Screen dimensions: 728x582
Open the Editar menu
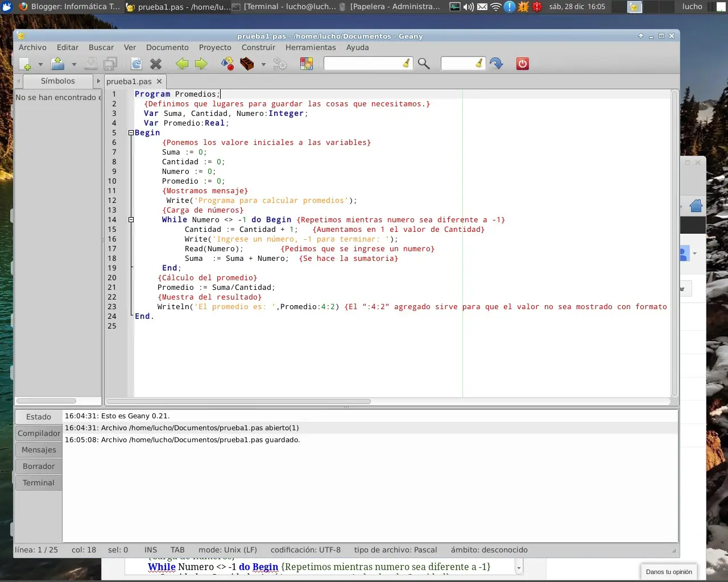[x=68, y=47]
